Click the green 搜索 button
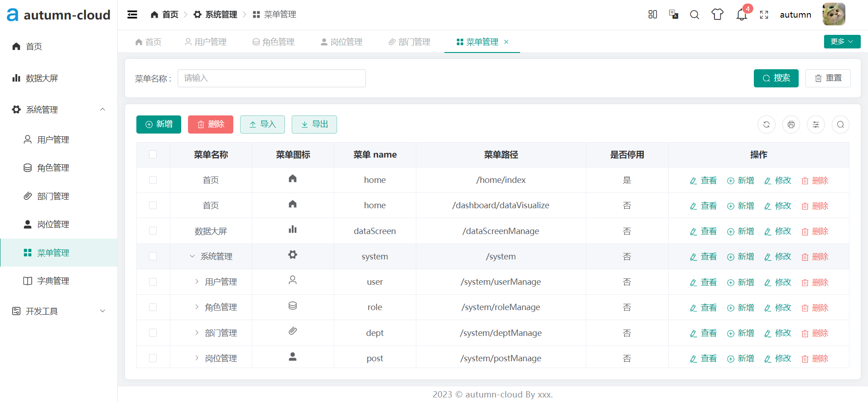868x402 pixels. pyautogui.click(x=776, y=78)
